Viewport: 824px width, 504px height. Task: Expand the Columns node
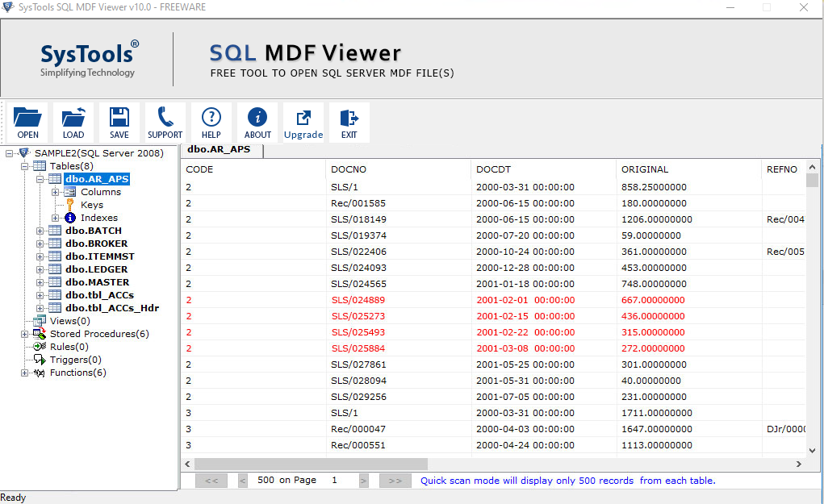pos(55,192)
